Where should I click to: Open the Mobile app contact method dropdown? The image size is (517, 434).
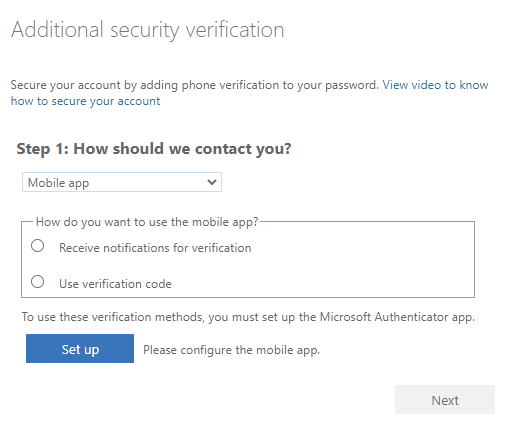coord(122,182)
